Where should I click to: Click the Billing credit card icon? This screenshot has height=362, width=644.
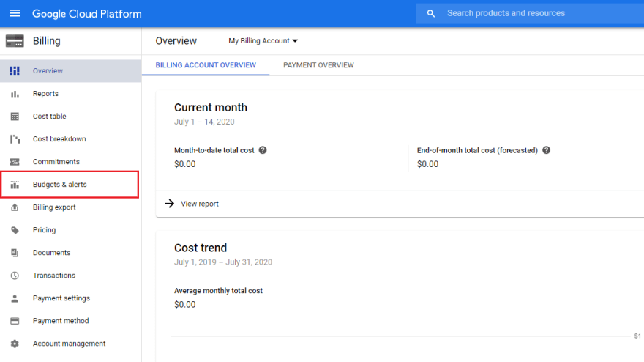pos(15,41)
